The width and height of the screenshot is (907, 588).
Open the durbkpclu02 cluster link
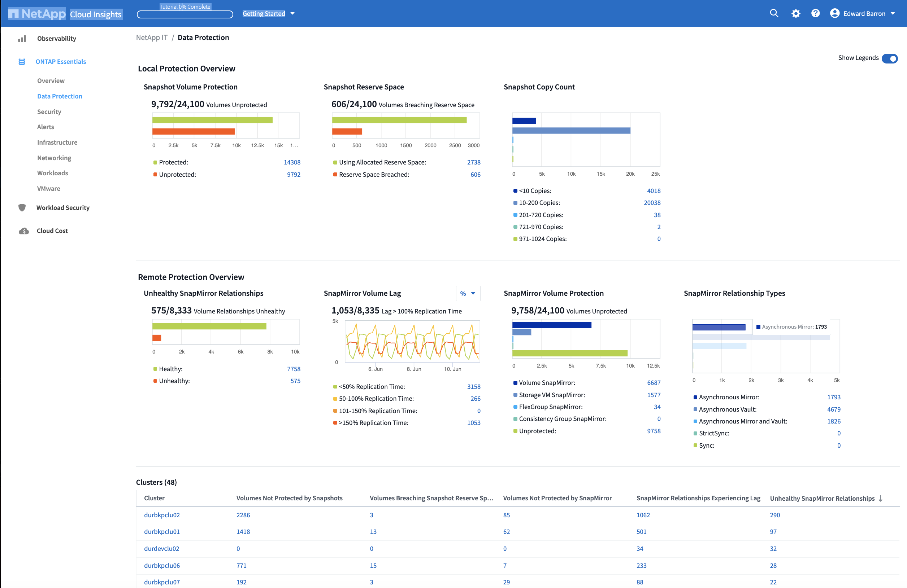click(162, 515)
